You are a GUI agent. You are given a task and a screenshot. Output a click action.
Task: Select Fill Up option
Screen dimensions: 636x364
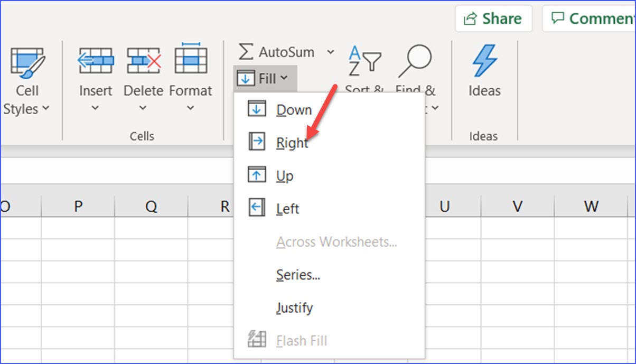pyautogui.click(x=285, y=175)
